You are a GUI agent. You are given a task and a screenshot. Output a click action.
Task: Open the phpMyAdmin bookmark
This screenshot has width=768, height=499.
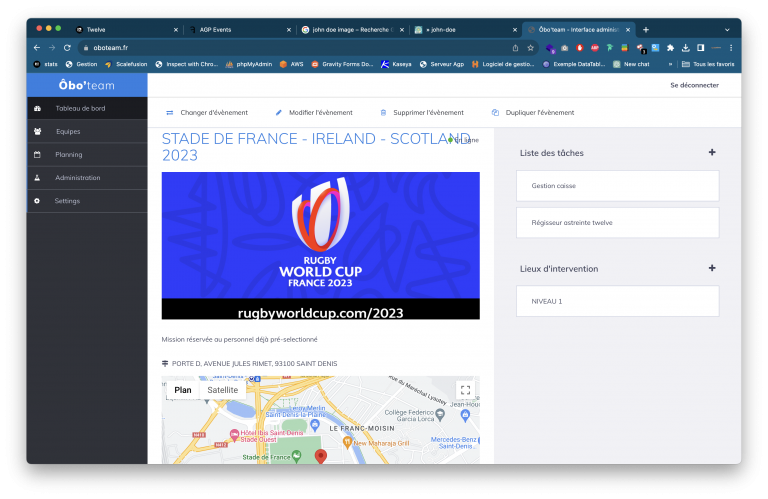tap(249, 64)
